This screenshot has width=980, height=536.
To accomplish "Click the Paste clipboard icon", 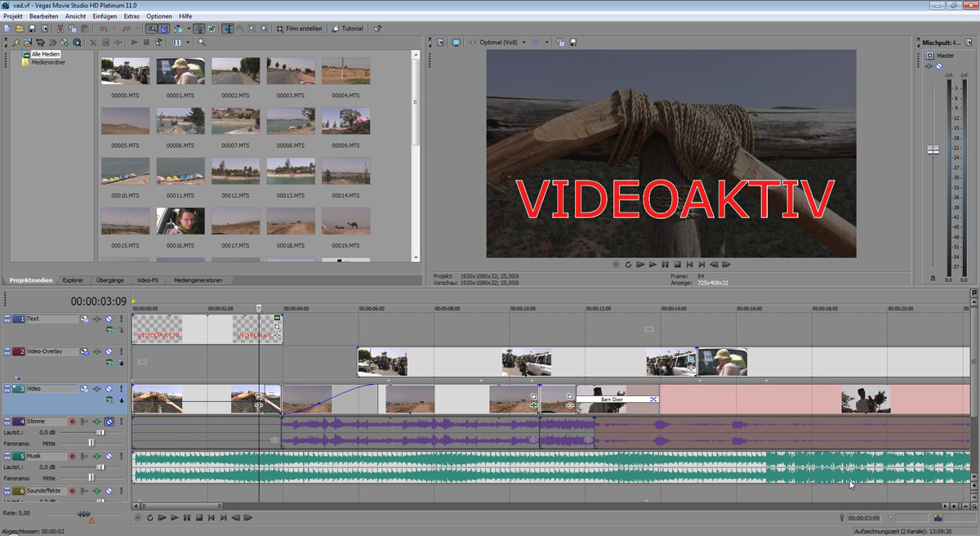I will 84,29.
